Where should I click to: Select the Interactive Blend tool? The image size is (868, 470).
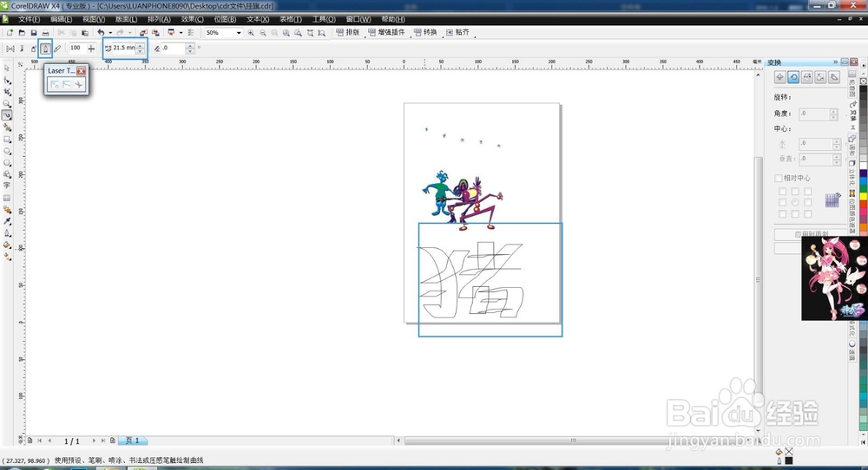coord(7,210)
